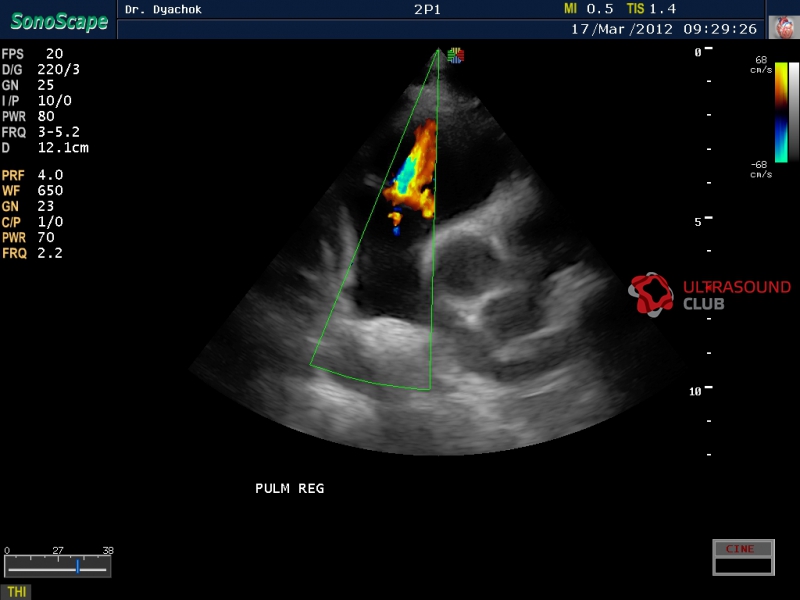
Task: Click the cine slider end value 38
Action: click(108, 551)
